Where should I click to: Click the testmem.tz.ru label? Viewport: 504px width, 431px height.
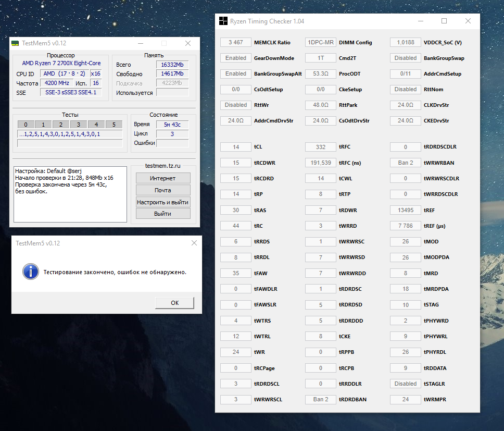pos(162,166)
